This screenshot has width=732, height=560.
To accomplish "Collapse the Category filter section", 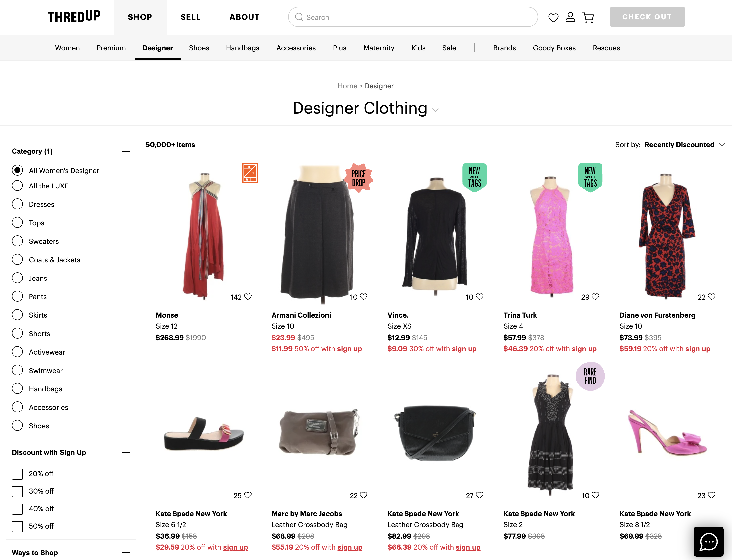I will pos(126,151).
